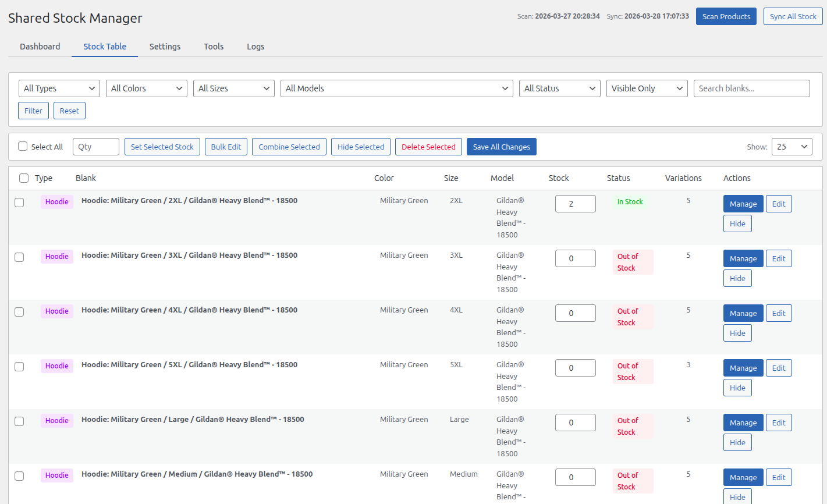Reset all filter selections

point(69,110)
